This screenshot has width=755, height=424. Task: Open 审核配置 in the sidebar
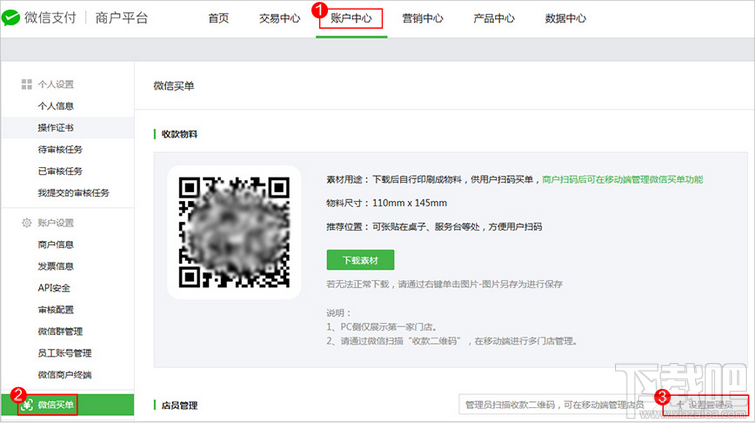point(56,309)
